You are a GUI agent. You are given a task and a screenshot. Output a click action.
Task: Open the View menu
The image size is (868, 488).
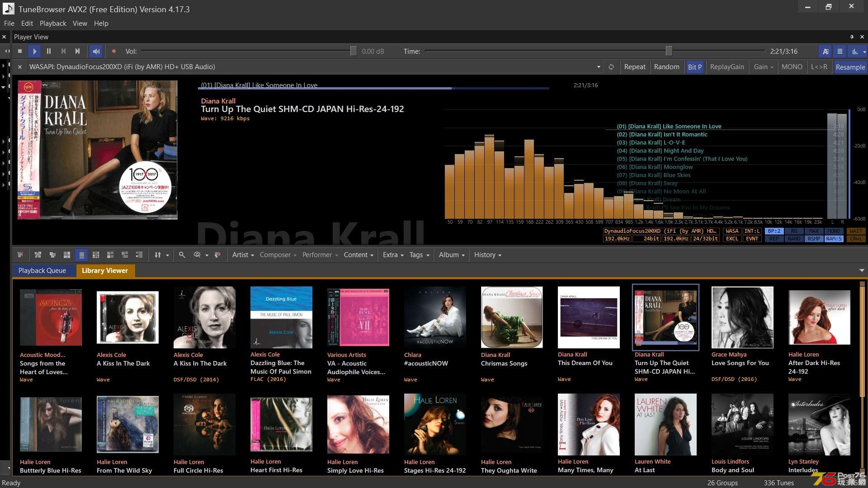tap(80, 23)
